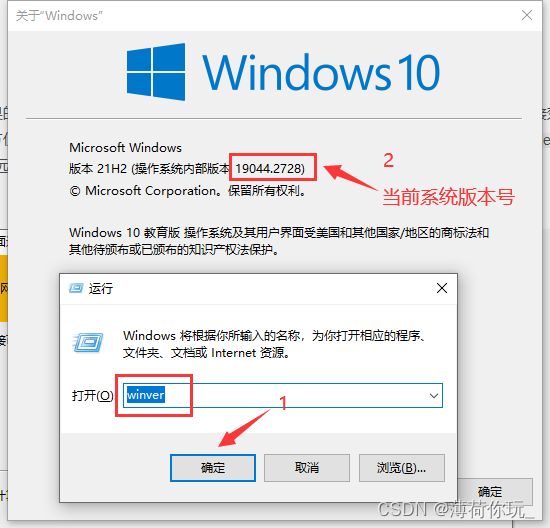Open file browser via 浏览(B)... button
The image size is (550, 528).
tap(402, 468)
